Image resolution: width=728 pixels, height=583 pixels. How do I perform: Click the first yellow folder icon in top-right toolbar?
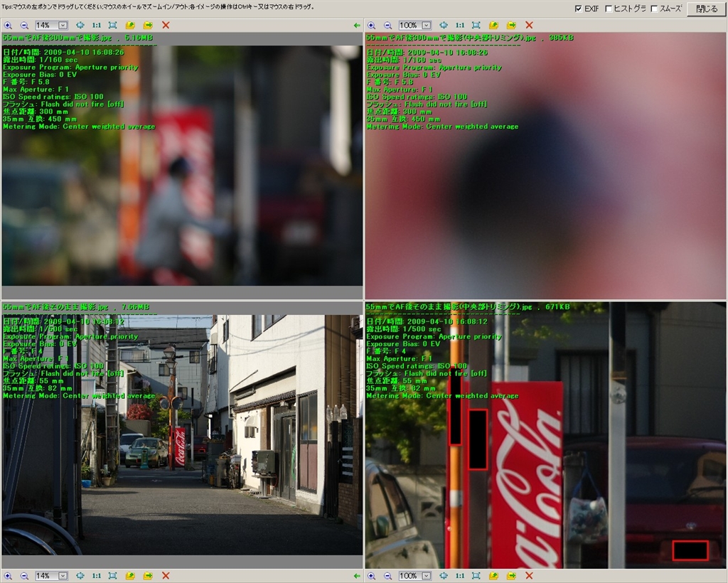494,25
